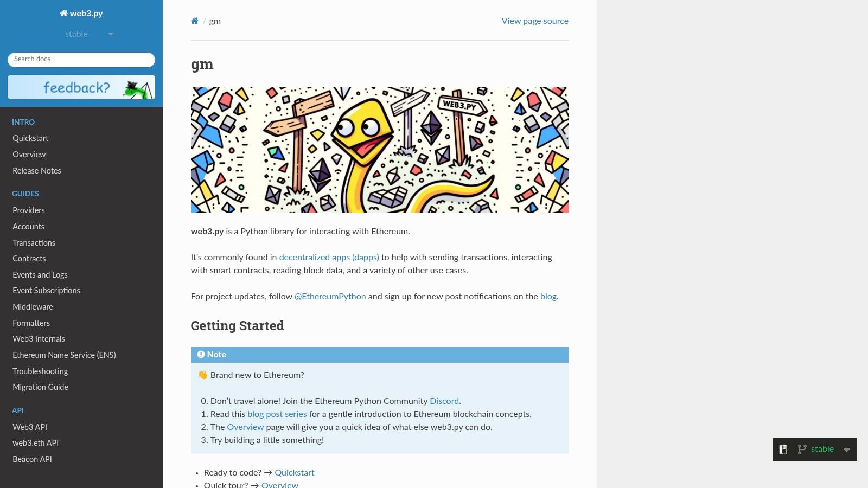This screenshot has width=868, height=488.
Task: Open the bottom-right stable flyout caret
Action: [846, 450]
